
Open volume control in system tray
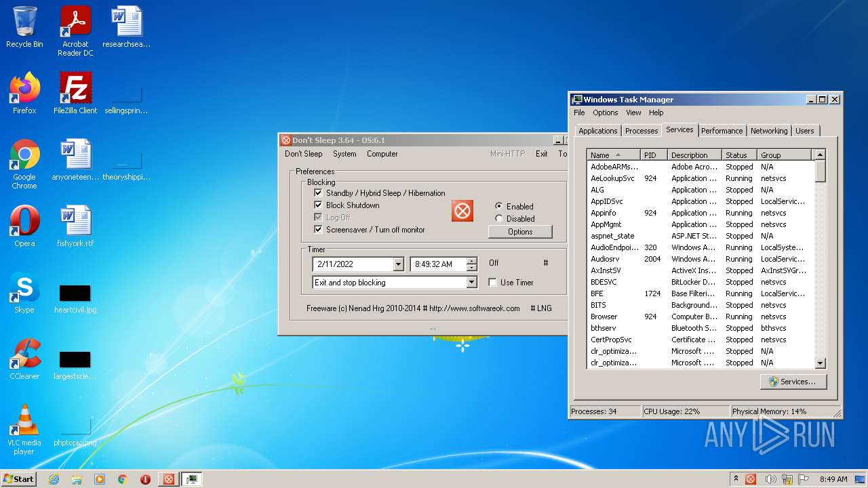[x=770, y=479]
